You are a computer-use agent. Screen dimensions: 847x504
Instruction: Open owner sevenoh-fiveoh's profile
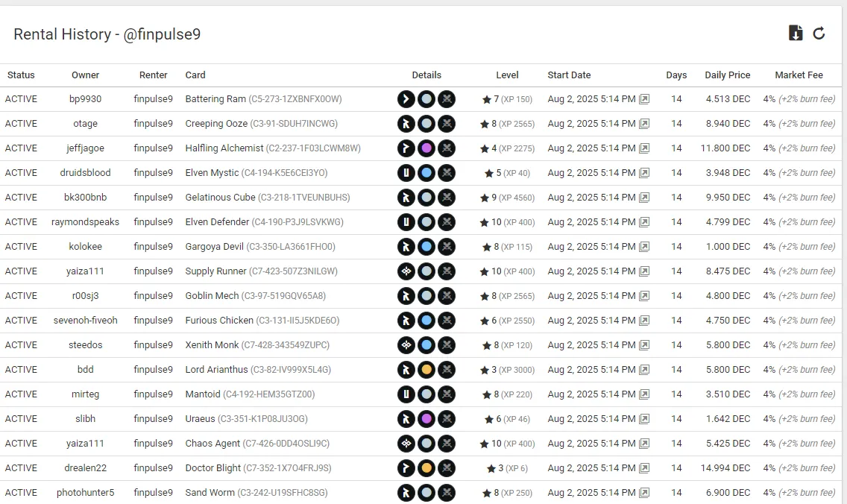[85, 321]
